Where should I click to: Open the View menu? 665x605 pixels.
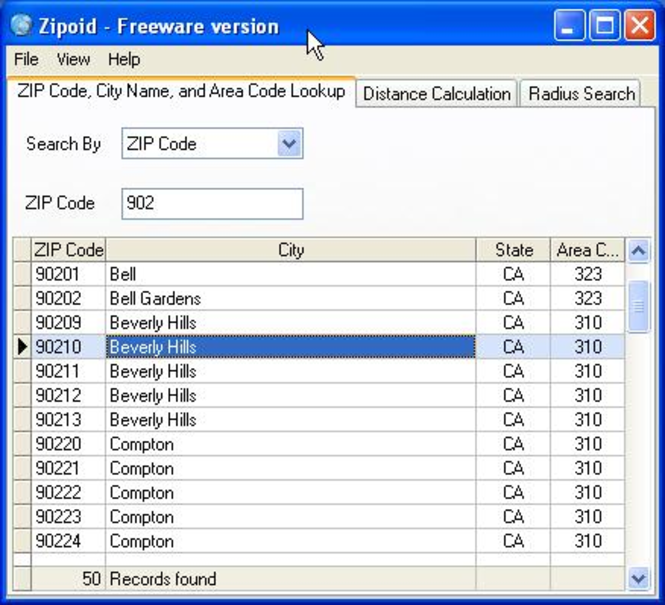point(73,60)
